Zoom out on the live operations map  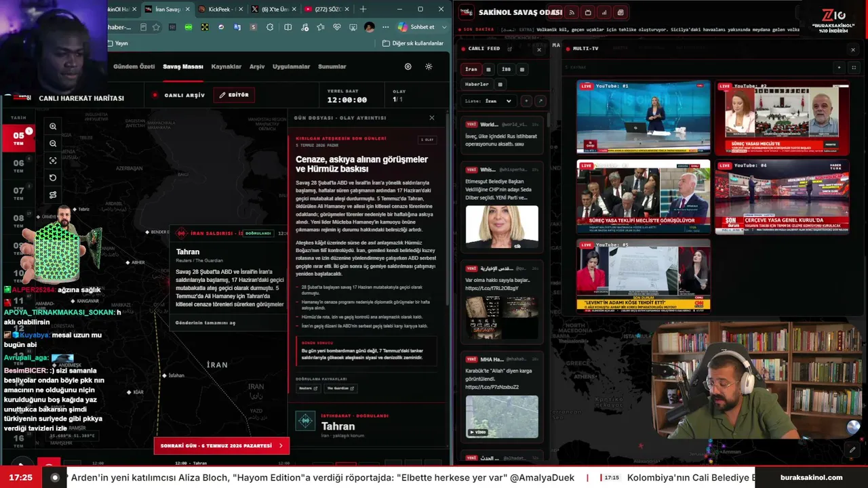[x=53, y=144]
